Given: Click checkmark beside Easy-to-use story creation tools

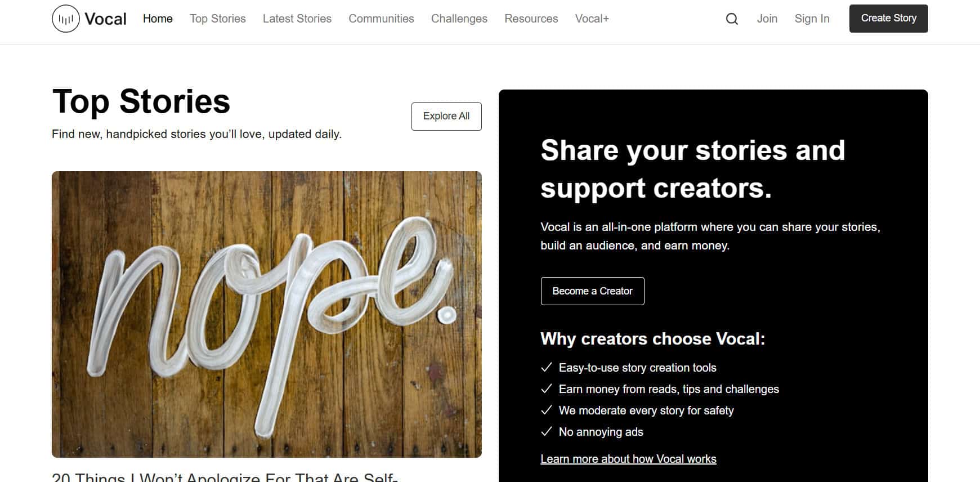Looking at the screenshot, I should tap(546, 368).
